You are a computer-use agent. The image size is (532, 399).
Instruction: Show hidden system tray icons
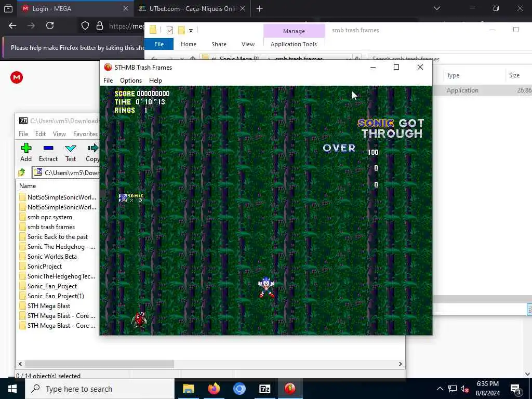click(440, 389)
